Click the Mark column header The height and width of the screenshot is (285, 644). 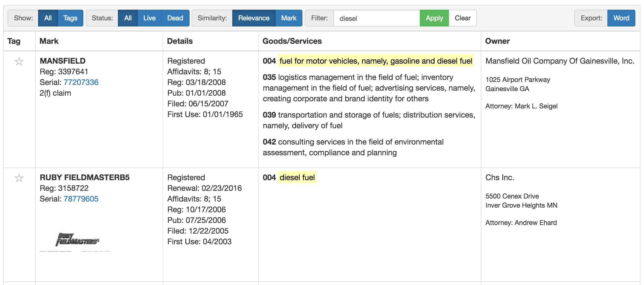point(49,41)
